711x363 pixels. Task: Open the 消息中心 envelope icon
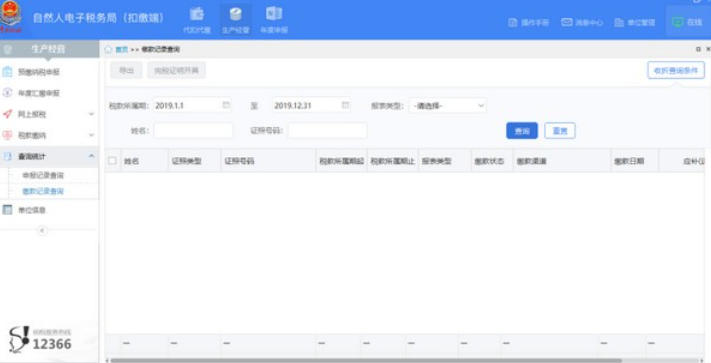pos(567,22)
